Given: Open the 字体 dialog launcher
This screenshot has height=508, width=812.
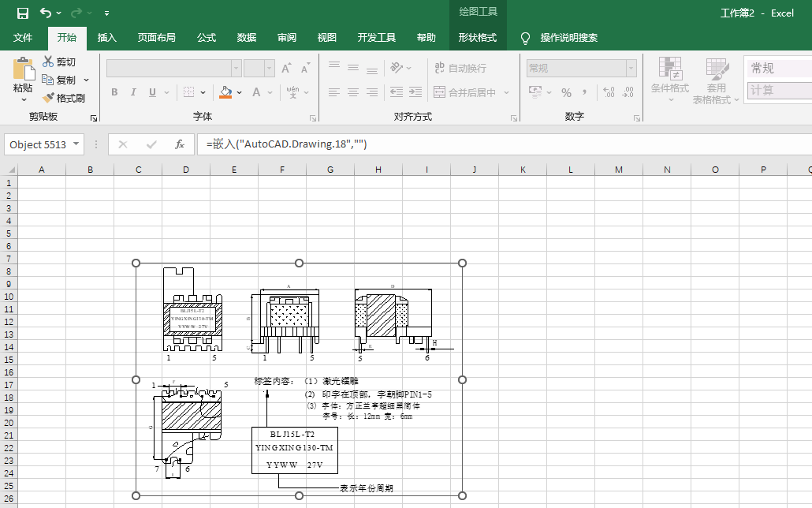Looking at the screenshot, I should [x=313, y=118].
